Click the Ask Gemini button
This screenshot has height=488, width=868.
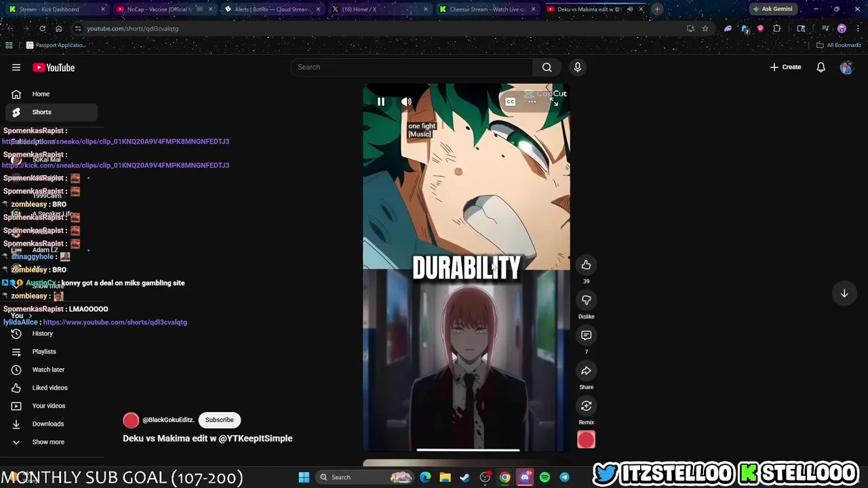coord(772,9)
